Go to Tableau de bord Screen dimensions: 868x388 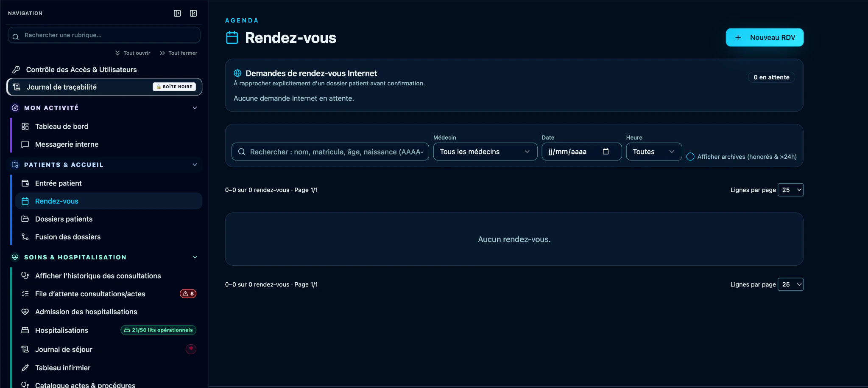point(109,127)
